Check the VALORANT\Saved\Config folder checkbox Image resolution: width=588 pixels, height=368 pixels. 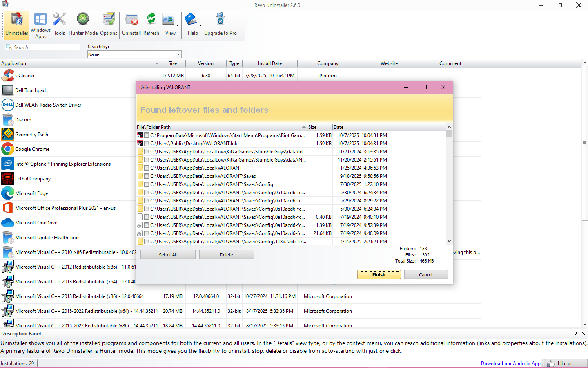point(147,184)
